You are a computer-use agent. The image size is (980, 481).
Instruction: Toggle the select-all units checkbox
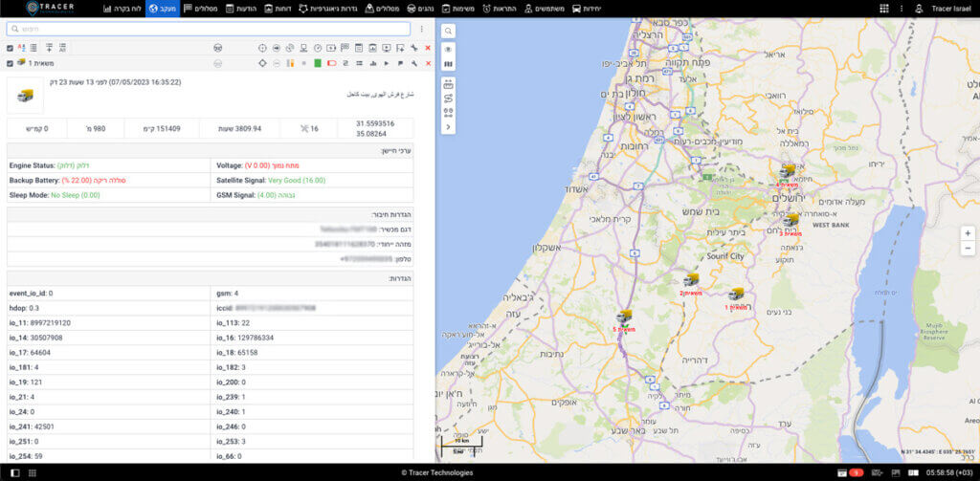[x=10, y=47]
